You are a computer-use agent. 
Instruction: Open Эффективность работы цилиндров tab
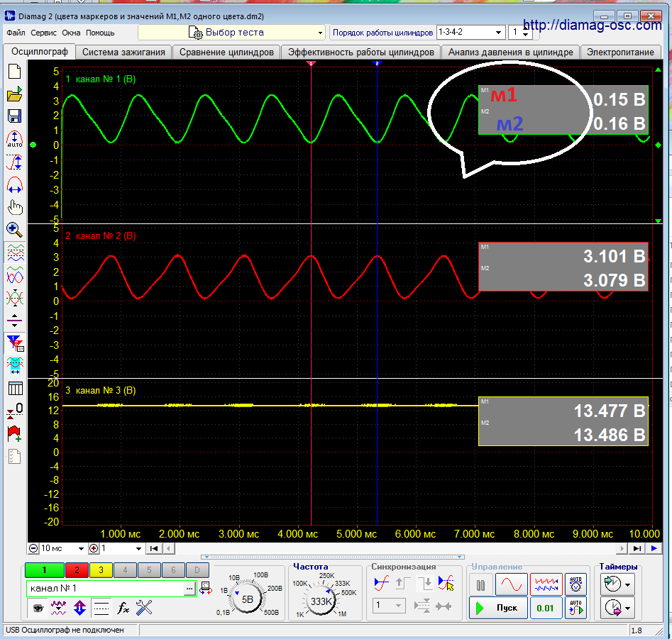pos(361,52)
